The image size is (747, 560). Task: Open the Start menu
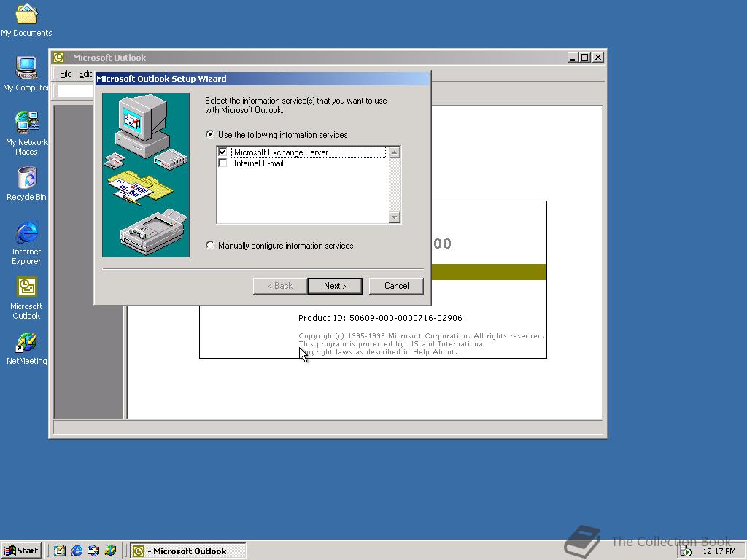tap(21, 551)
